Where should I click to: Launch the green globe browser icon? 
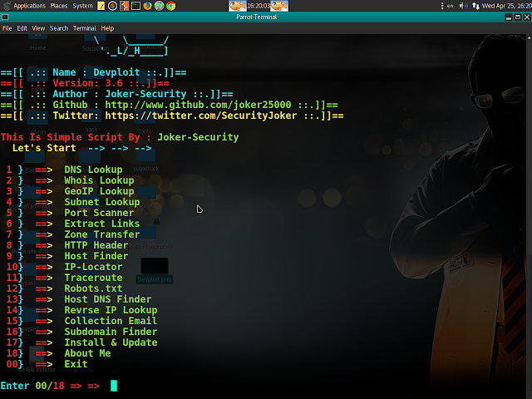[159, 6]
